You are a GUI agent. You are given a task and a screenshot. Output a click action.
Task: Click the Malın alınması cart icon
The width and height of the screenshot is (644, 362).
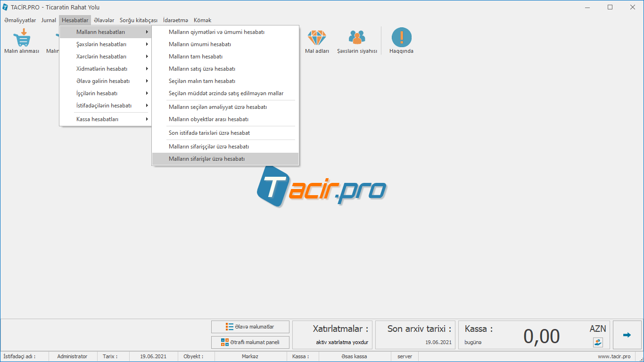click(22, 38)
